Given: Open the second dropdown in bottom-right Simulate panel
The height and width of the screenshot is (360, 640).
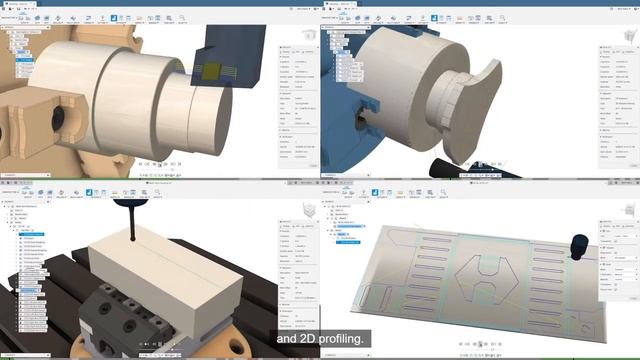Looking at the screenshot, I should pos(625,258).
